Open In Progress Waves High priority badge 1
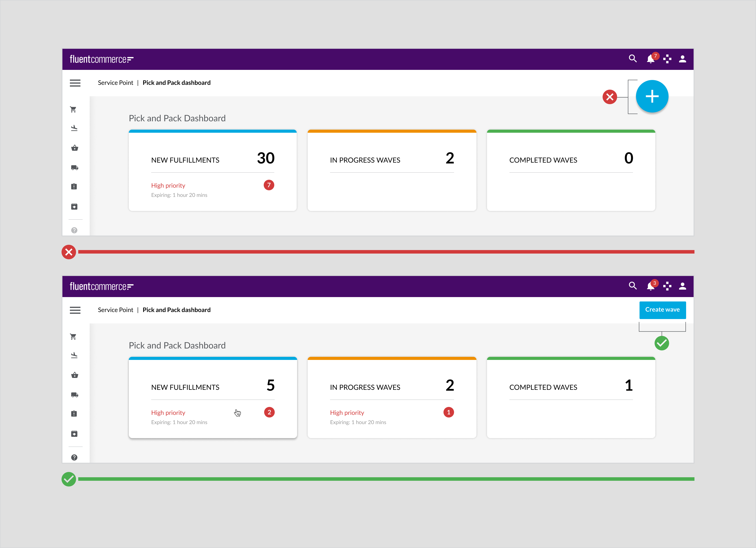756x548 pixels. pyautogui.click(x=448, y=412)
